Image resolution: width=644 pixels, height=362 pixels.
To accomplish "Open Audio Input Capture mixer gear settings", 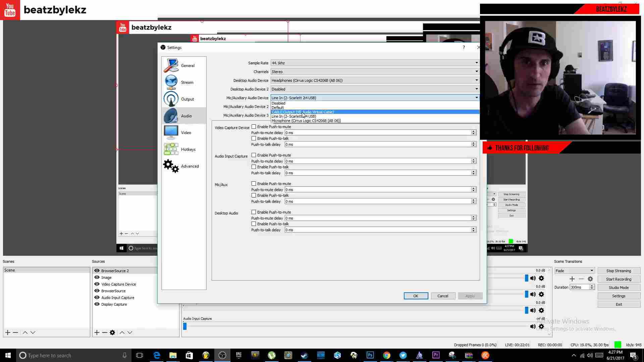I will coord(541,326).
